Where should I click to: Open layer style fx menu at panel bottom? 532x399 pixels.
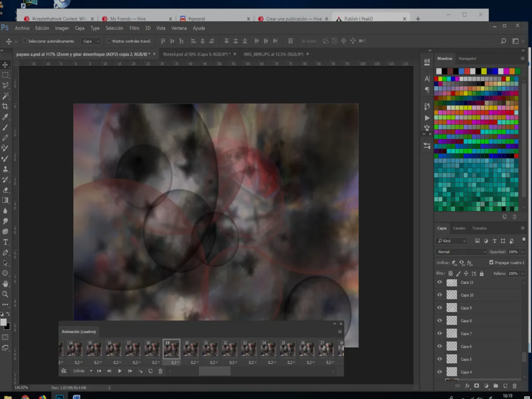coord(467,386)
